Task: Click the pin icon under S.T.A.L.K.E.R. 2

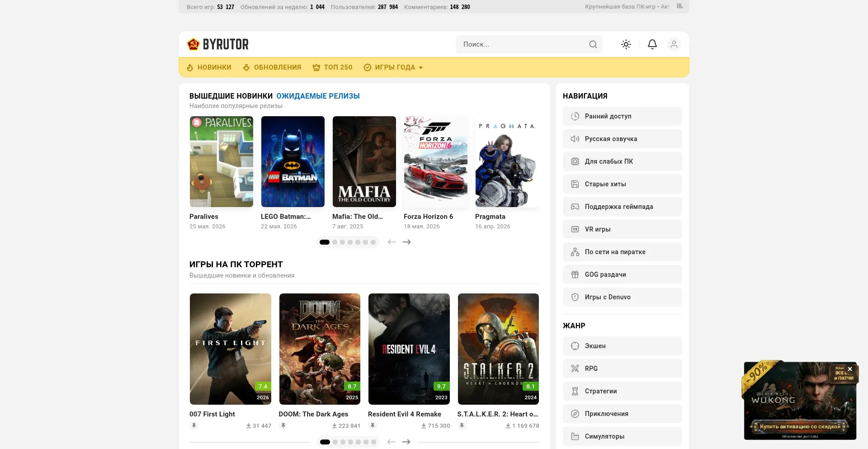Action: tap(462, 425)
